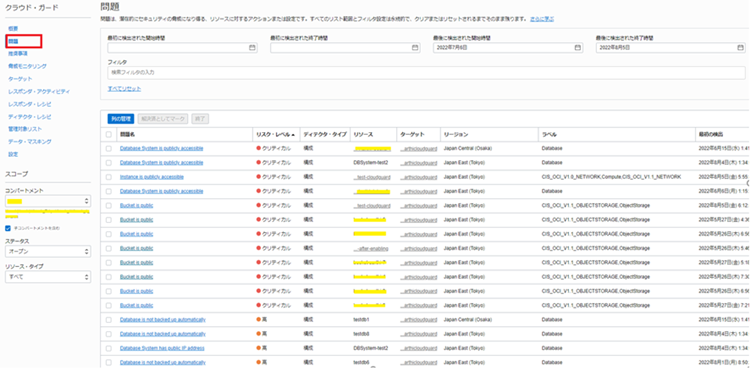Click the date field showing 2022年7月6日
Screen dimensions: 750x382
(x=508, y=48)
